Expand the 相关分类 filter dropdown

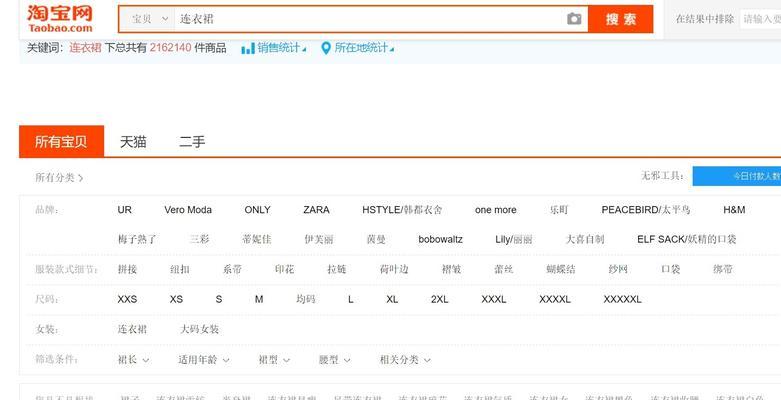pyautogui.click(x=405, y=360)
